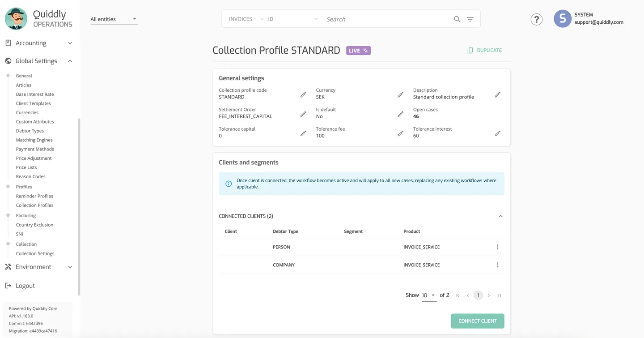Go to previous page of clients
Screen dimensions: 644x338
pos(468,295)
